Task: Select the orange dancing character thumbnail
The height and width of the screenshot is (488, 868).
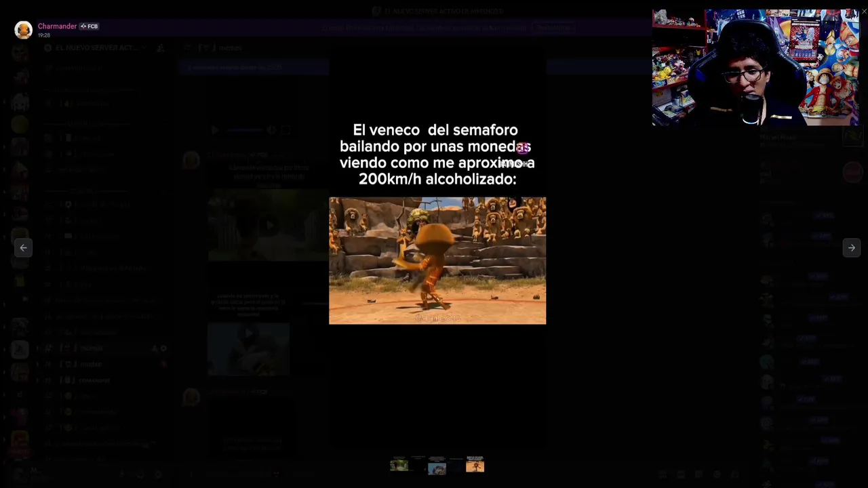Action: (x=475, y=465)
